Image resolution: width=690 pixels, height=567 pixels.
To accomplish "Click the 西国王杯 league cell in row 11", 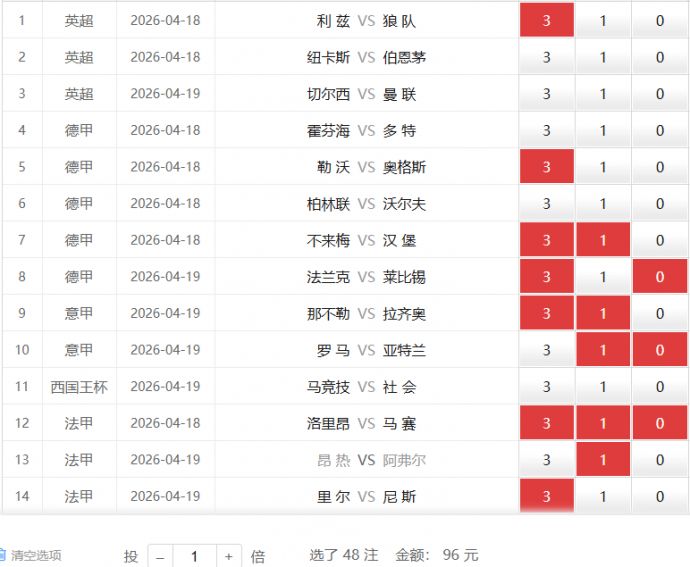I will coord(79,387).
